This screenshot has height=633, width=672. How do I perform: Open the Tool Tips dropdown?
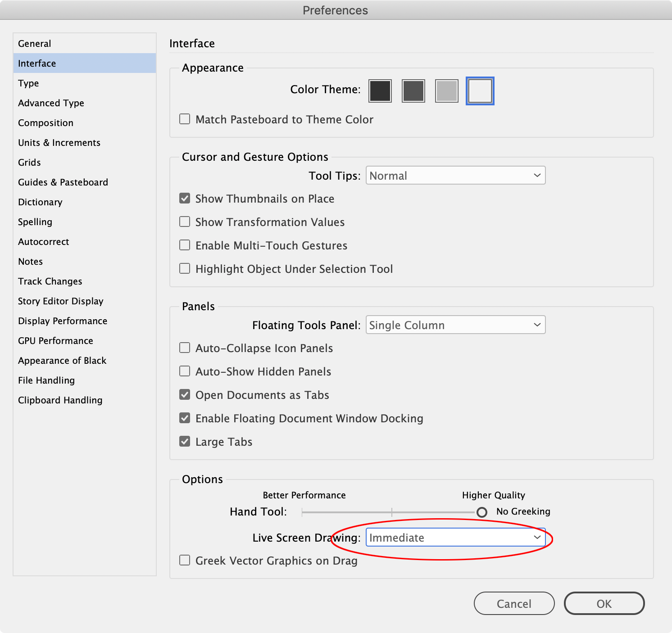455,175
